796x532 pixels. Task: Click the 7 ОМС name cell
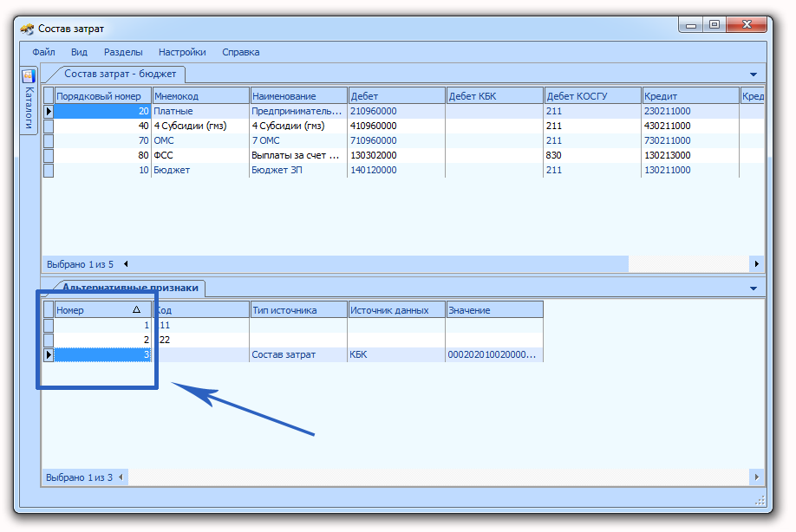coord(298,140)
